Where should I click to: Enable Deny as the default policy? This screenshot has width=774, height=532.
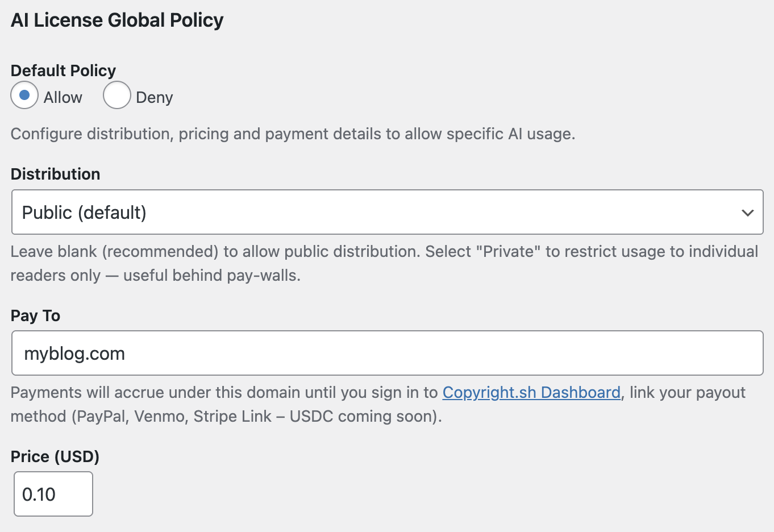pos(116,95)
